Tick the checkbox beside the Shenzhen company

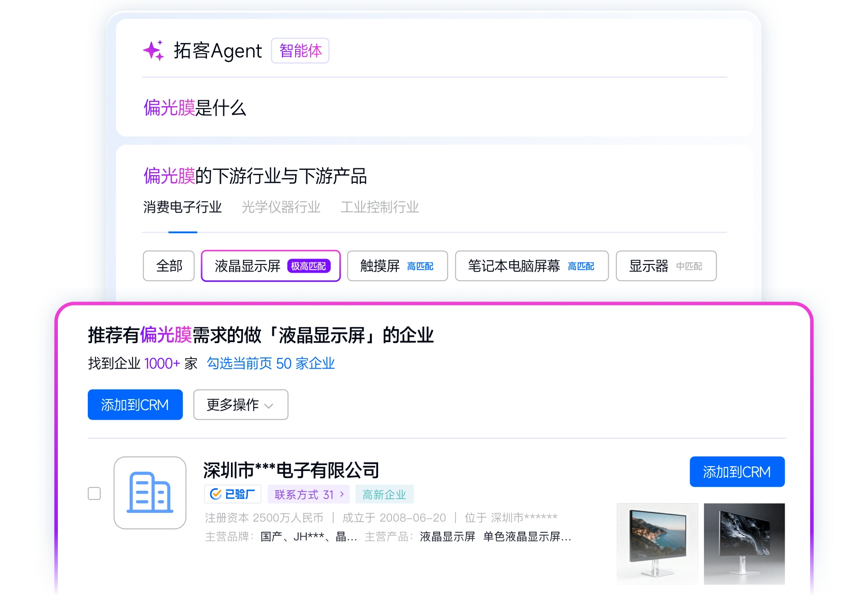[95, 493]
